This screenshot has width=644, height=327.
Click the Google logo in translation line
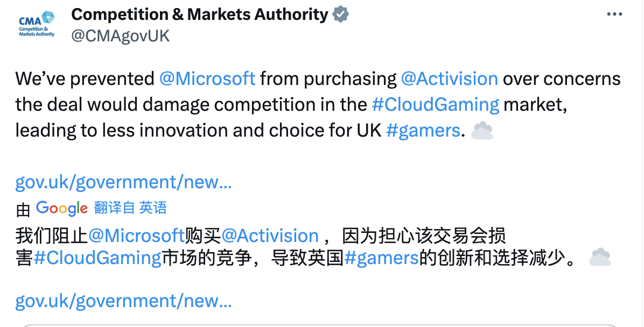[x=61, y=208]
